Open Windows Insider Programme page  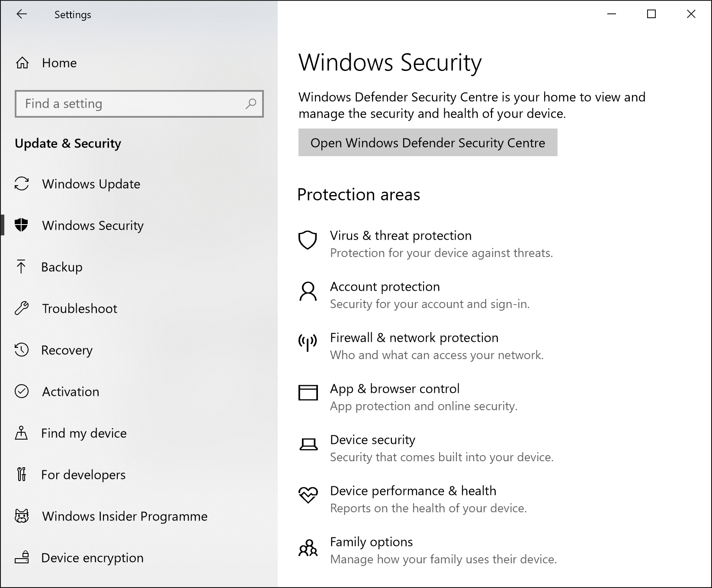point(125,517)
